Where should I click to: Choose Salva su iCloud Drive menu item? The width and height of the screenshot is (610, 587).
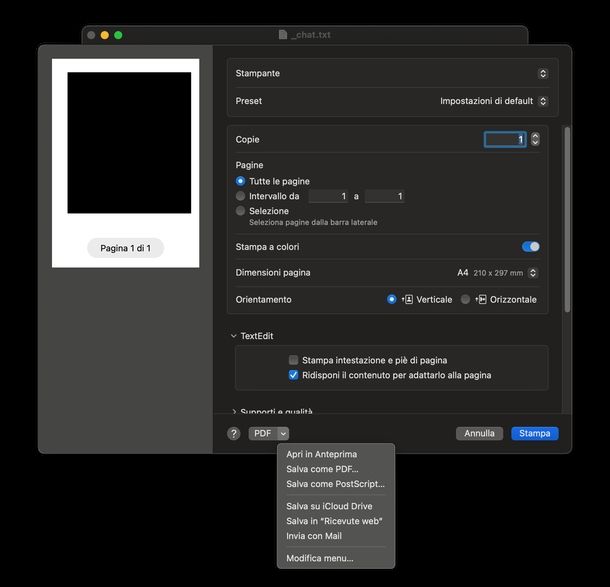pyautogui.click(x=329, y=506)
